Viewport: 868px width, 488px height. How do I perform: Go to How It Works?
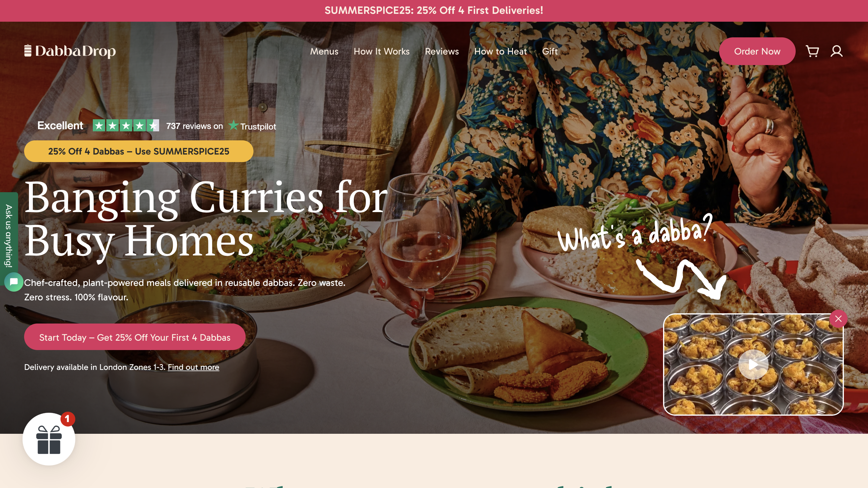click(382, 51)
